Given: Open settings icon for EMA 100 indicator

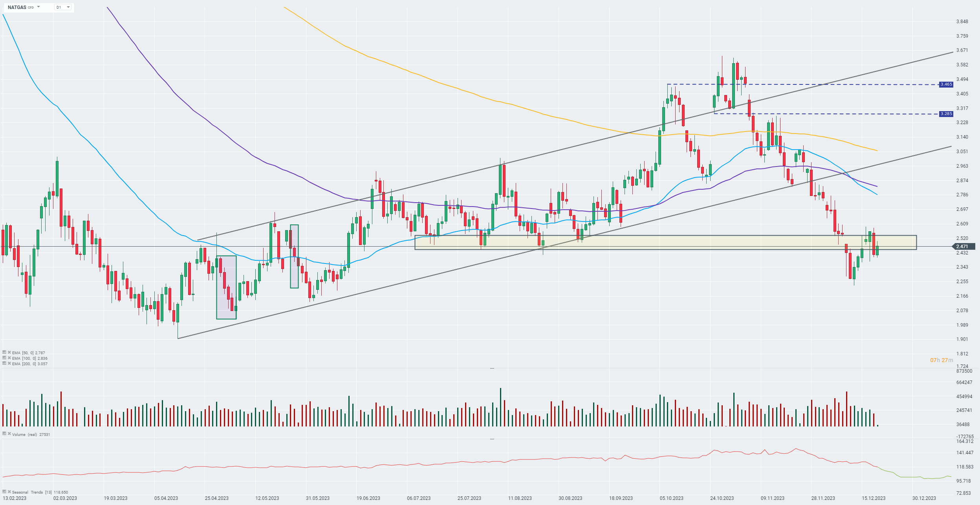Looking at the screenshot, I should [4, 358].
